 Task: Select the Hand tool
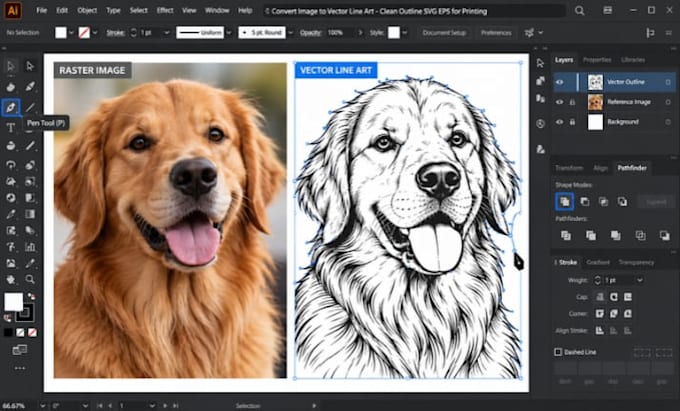[x=11, y=279]
